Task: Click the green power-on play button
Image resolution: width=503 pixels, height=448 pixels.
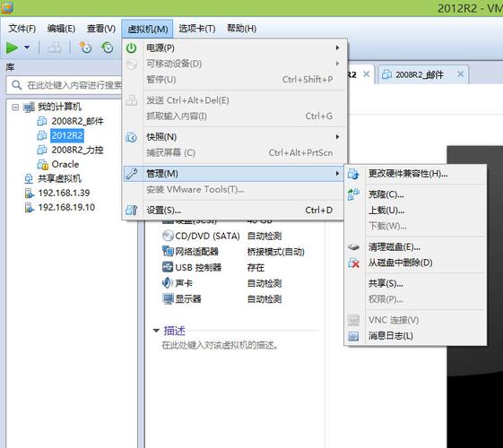Action: pos(13,48)
